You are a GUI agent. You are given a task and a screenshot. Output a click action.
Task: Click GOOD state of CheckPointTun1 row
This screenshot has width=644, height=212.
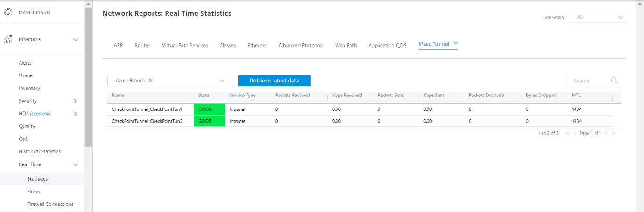pos(210,109)
